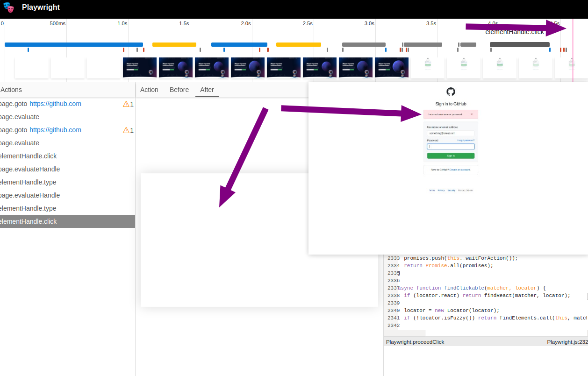Click the Playwright.js file reference in stack
588x376 pixels.
click(567, 342)
